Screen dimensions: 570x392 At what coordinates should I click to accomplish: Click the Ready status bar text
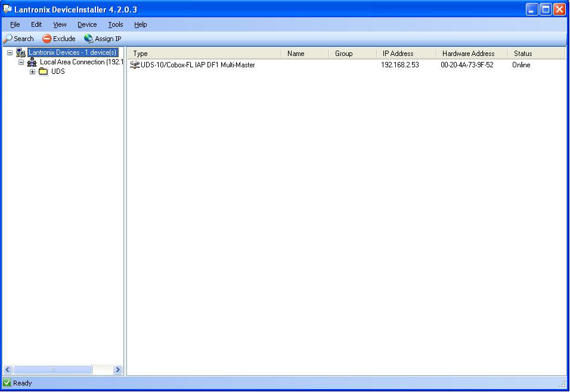tap(23, 383)
